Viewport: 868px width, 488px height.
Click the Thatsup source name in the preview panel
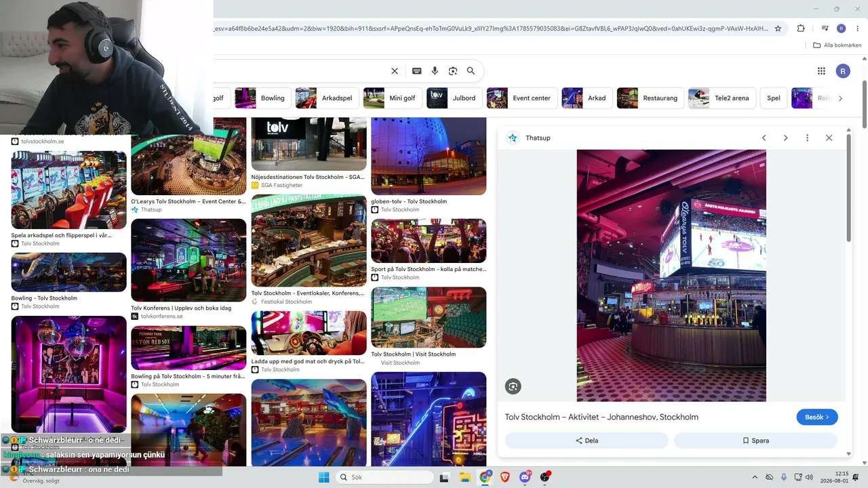click(538, 138)
